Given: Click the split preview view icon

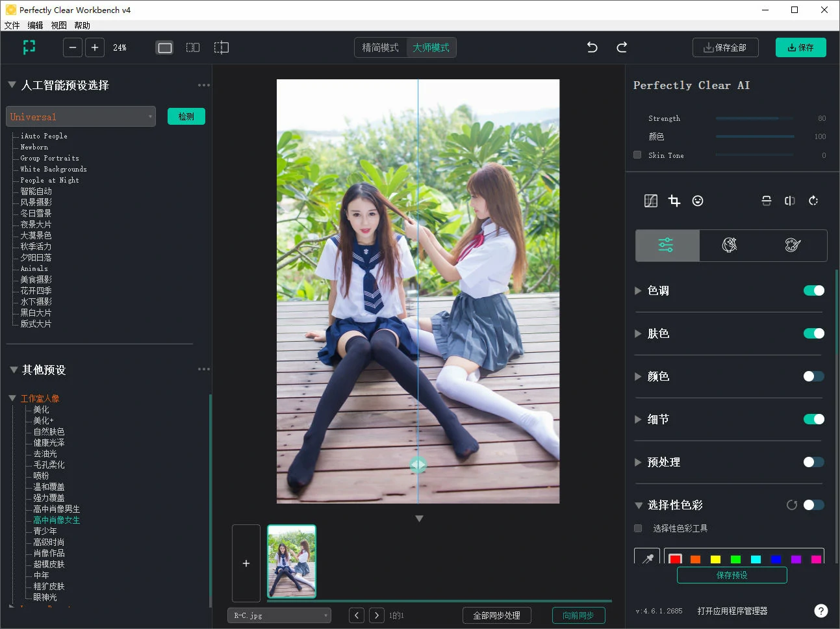Looking at the screenshot, I should pos(221,47).
